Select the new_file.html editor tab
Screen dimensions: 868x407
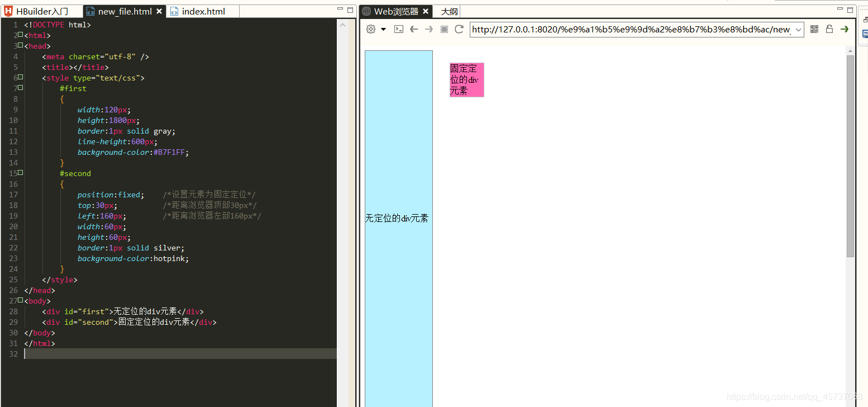tap(125, 11)
